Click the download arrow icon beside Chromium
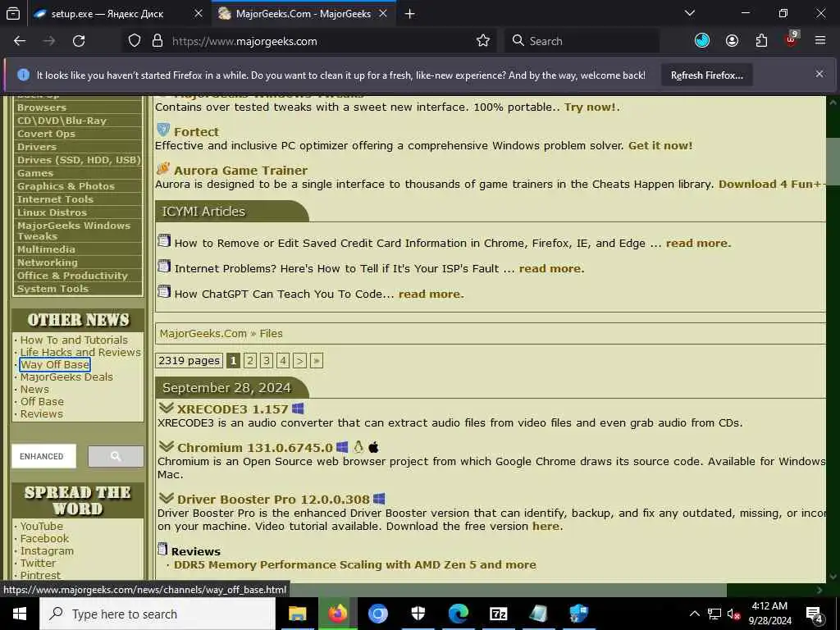The height and width of the screenshot is (630, 840). [167, 446]
